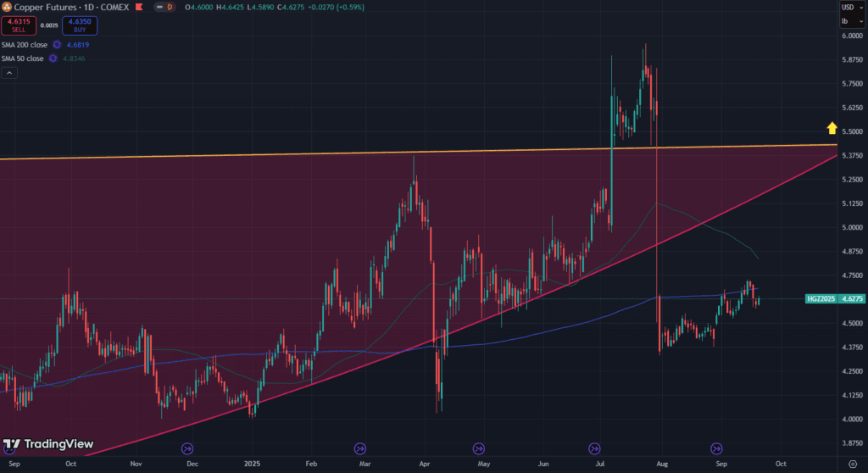Select the SMA 50 close legend label
Image resolution: width=868 pixels, height=473 pixels.
coord(23,58)
